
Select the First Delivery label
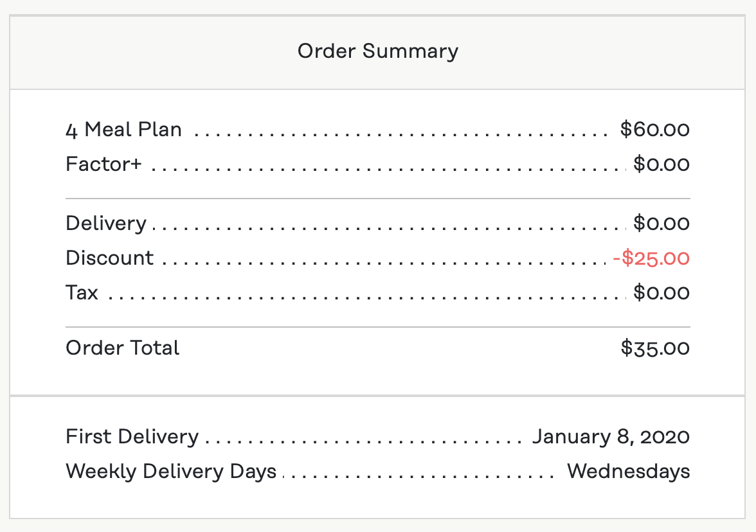132,437
